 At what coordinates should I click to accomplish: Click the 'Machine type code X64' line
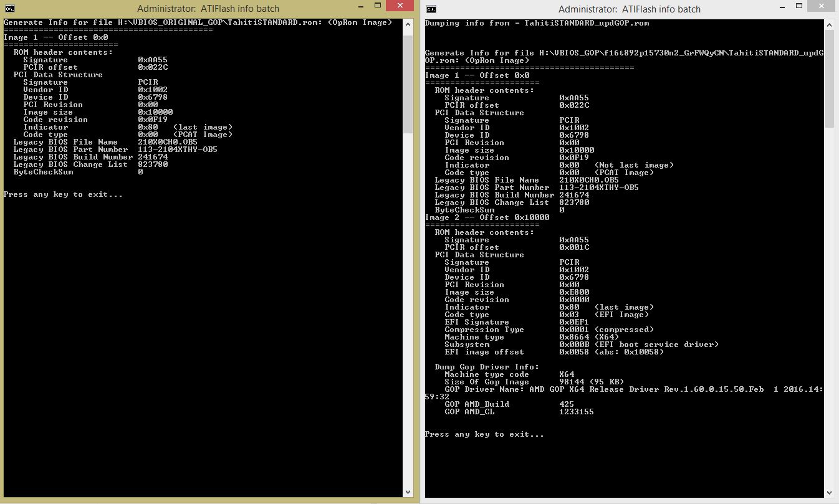(x=509, y=374)
